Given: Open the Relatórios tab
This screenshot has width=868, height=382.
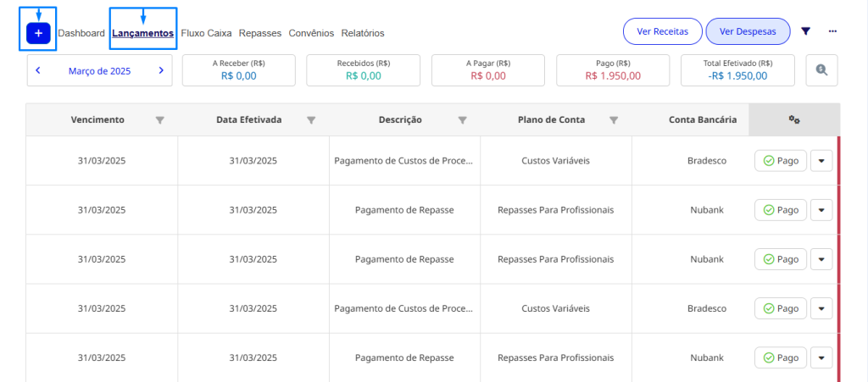Looking at the screenshot, I should [363, 34].
